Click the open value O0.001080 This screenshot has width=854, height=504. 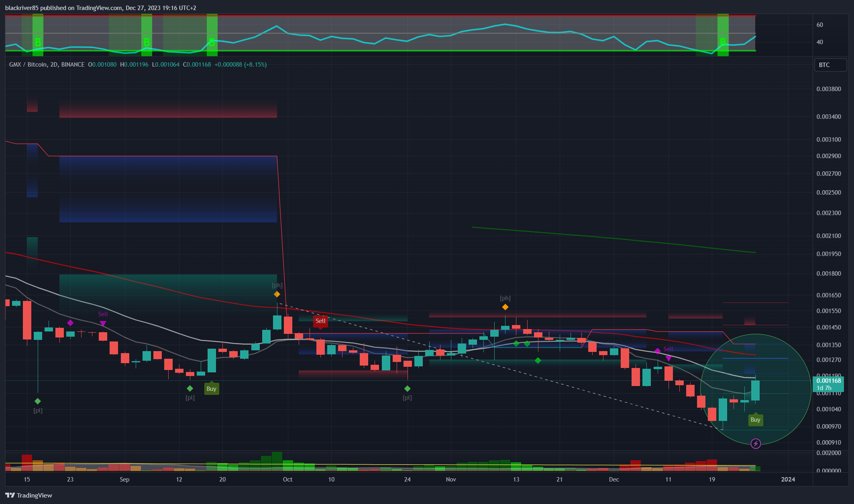click(102, 65)
